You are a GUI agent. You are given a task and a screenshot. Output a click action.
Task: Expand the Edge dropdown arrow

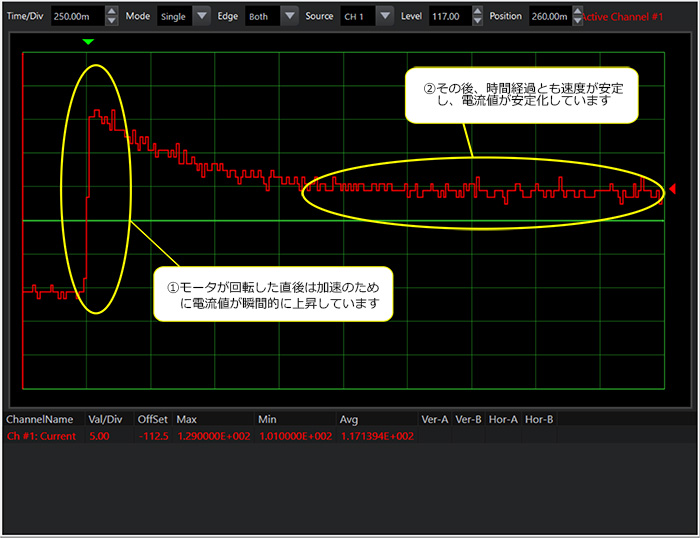(290, 16)
